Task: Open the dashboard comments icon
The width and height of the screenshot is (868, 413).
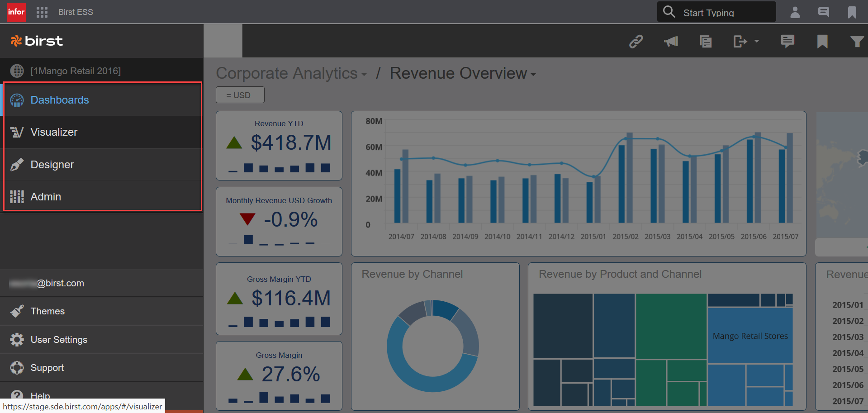Action: point(787,42)
